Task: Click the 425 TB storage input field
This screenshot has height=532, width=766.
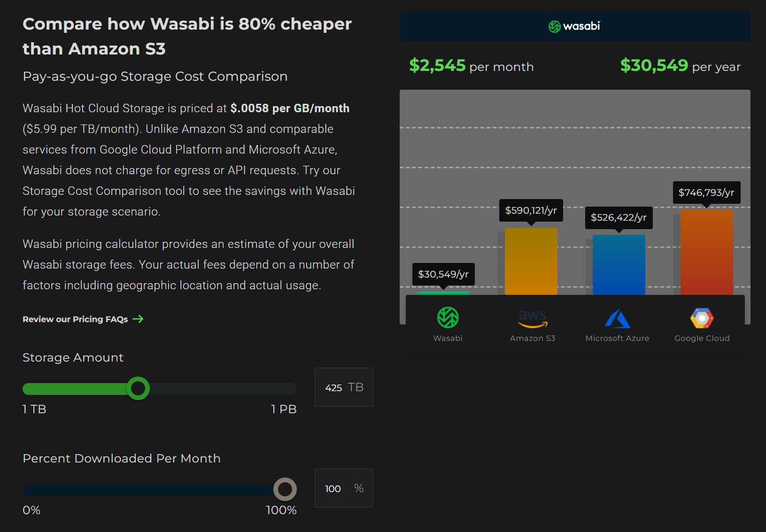Action: (334, 388)
